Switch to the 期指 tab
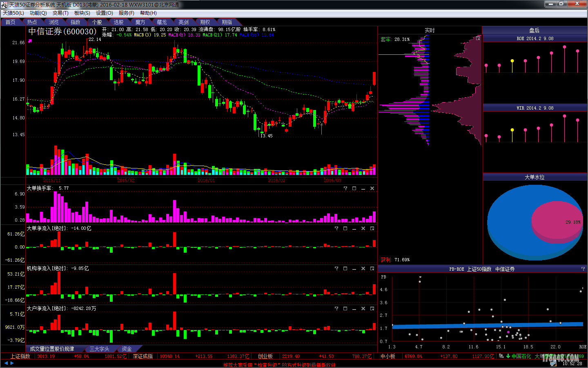588x368 pixels. [x=227, y=22]
